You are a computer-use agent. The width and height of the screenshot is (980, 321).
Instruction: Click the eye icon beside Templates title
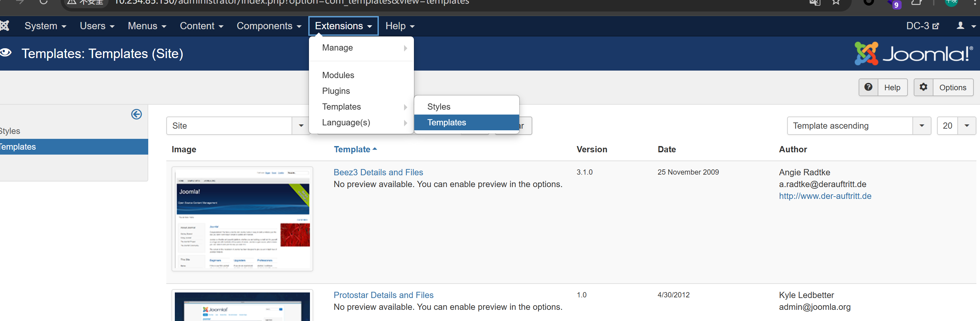click(6, 53)
